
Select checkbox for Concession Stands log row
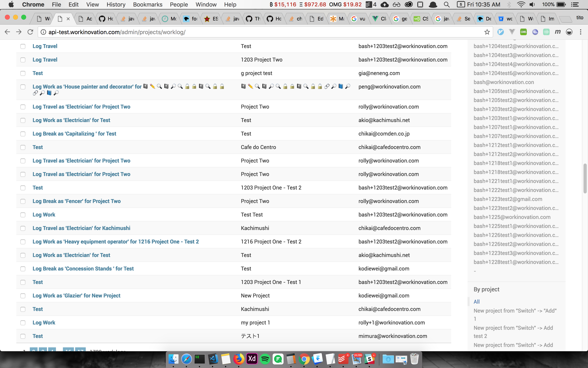[x=23, y=269]
